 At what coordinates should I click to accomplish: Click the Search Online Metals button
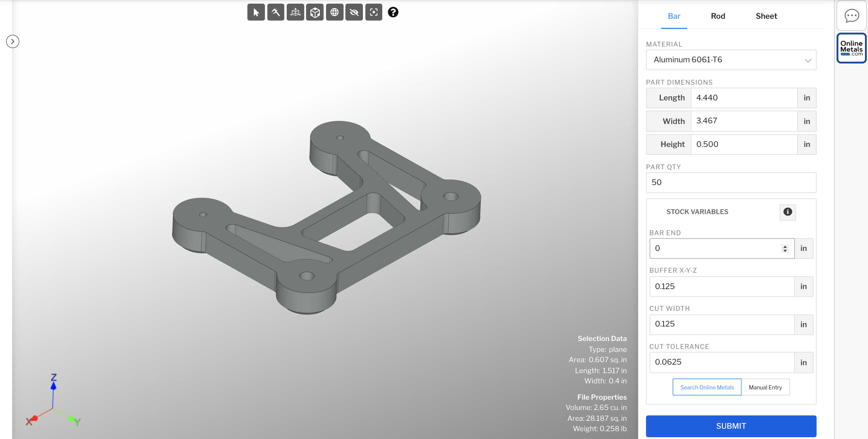[706, 387]
